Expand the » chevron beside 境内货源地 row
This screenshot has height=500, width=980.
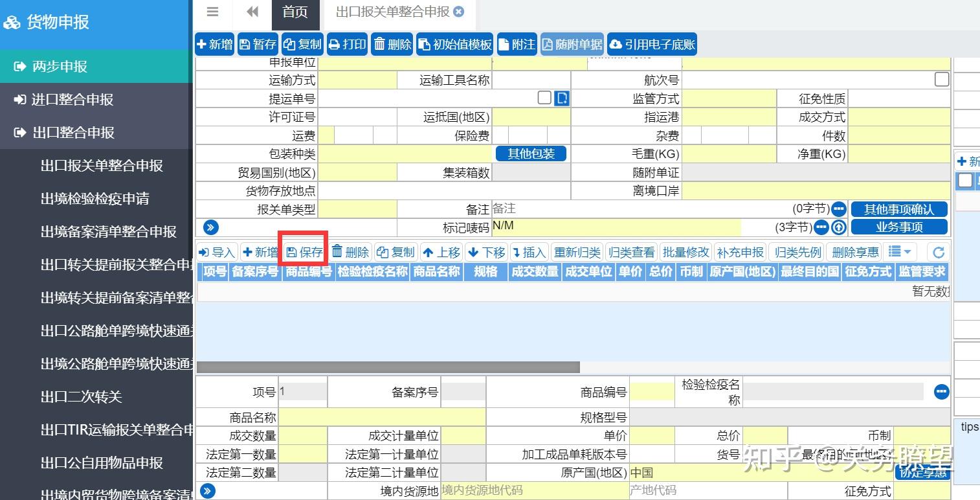point(207,490)
